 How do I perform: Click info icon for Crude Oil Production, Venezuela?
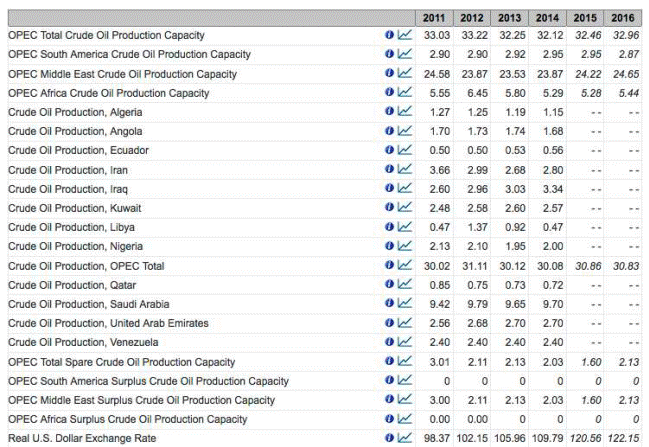[x=389, y=341]
